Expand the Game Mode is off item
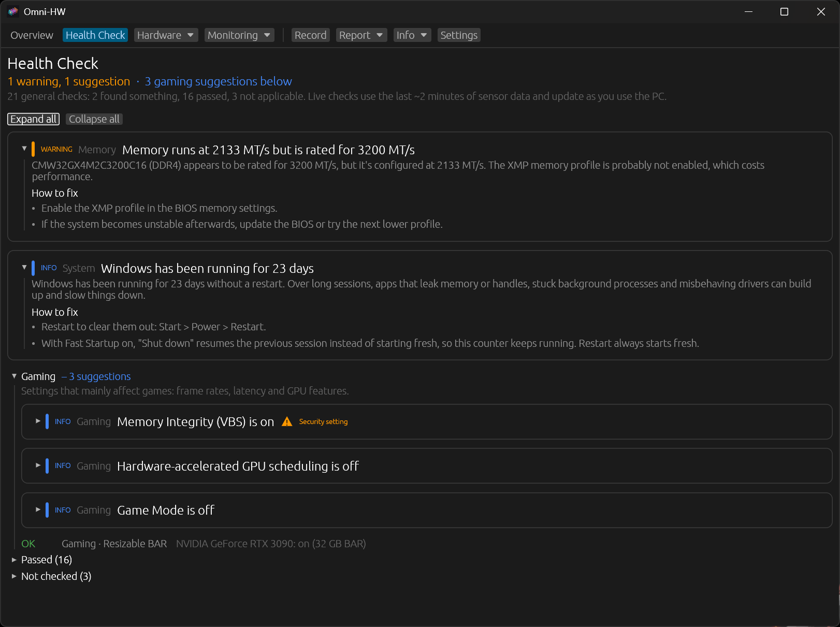840x627 pixels. pyautogui.click(x=38, y=509)
